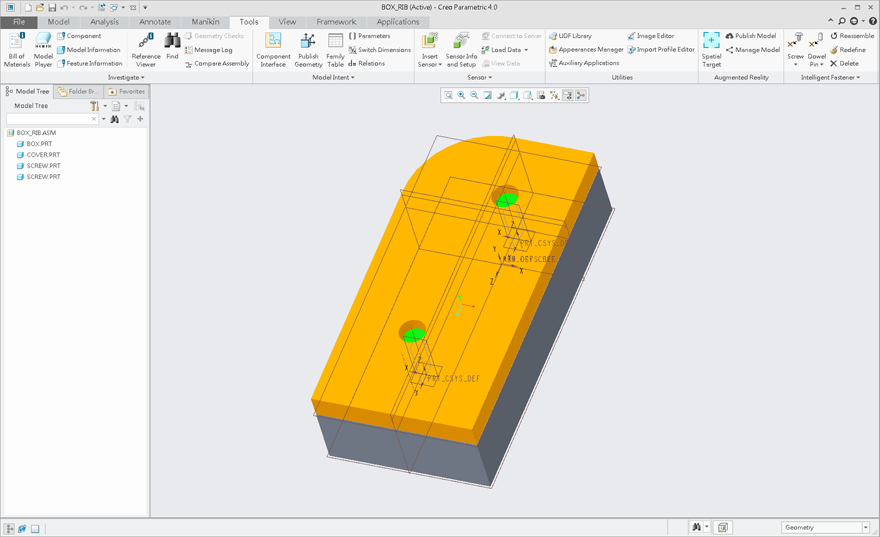Expand the Investigate group dropdown

click(126, 77)
